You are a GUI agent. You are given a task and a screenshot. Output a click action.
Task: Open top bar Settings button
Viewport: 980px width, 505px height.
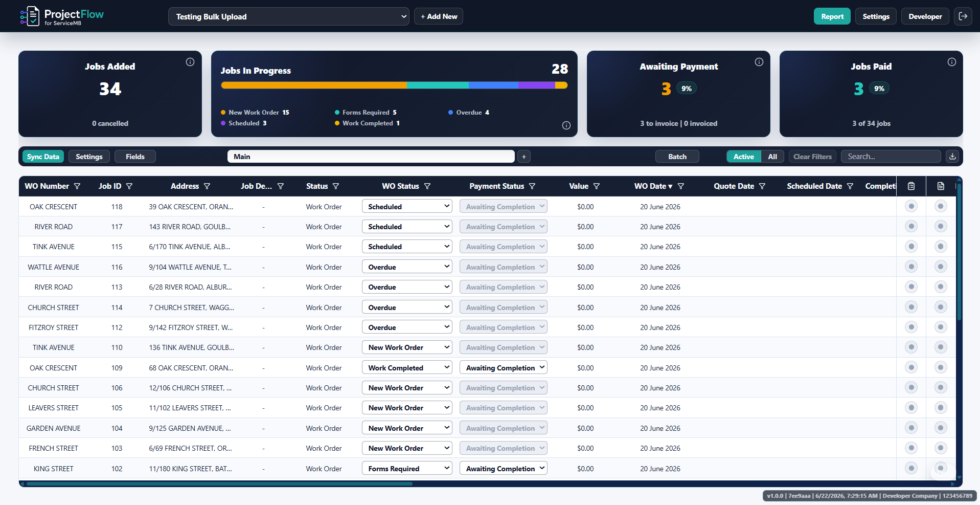pos(876,16)
